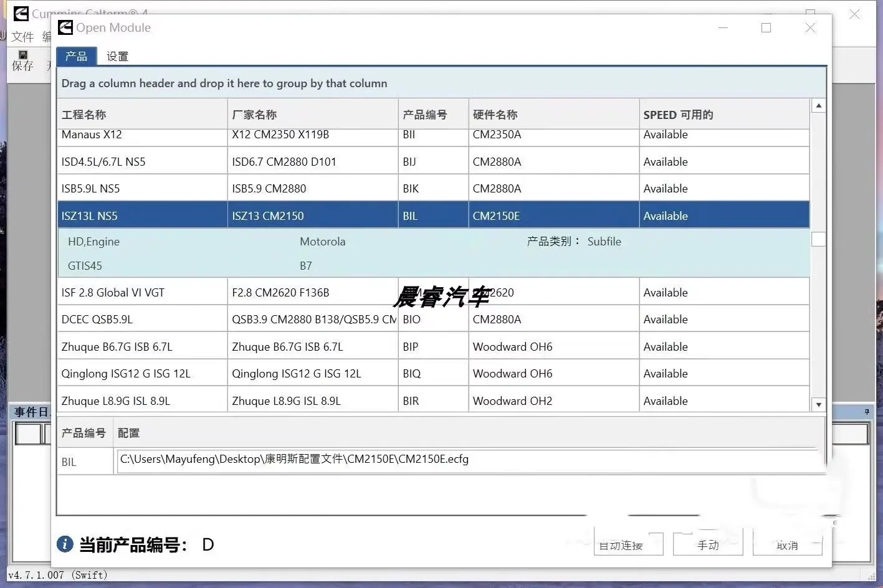Select the ISB5.9L NS5 row

(x=433, y=188)
